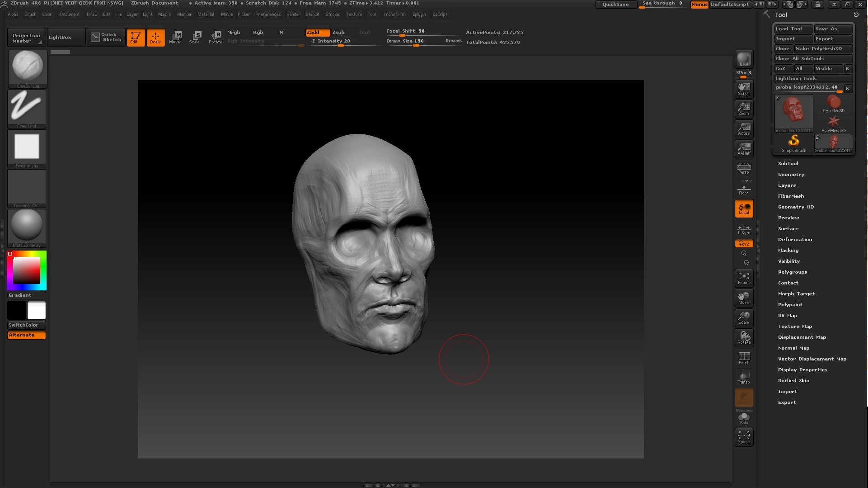
Task: Toggle Edit mode
Action: click(x=136, y=37)
